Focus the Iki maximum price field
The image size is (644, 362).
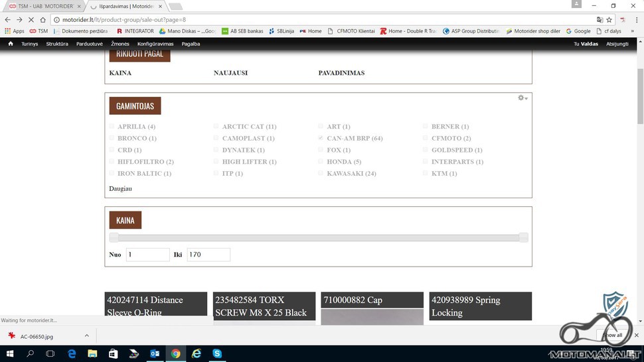click(x=208, y=255)
